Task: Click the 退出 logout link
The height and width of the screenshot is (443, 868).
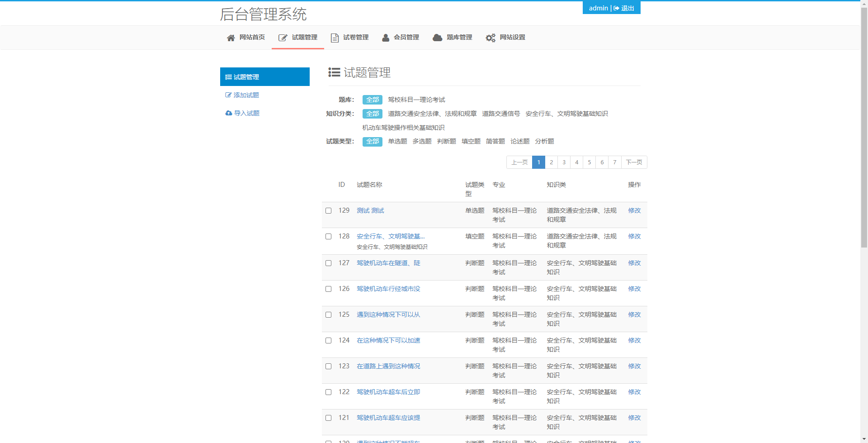Action: [624, 8]
